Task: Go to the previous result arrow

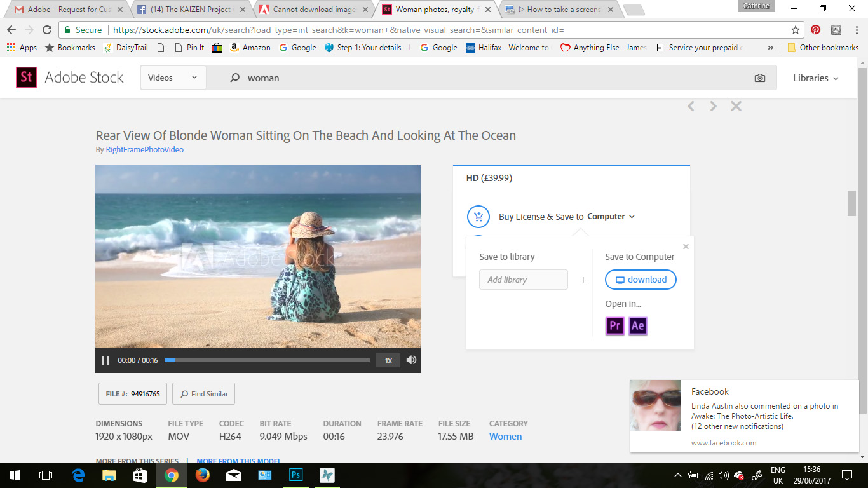Action: [691, 106]
